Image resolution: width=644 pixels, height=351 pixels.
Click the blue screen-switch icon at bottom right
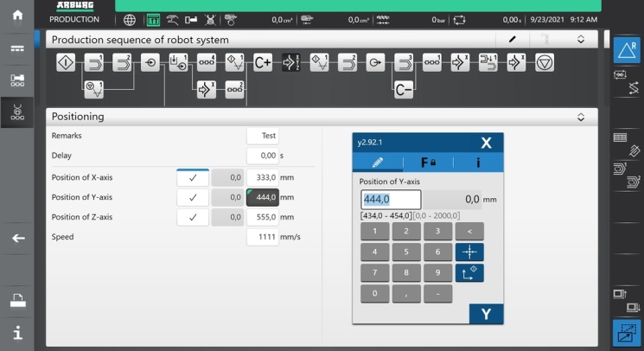click(627, 333)
